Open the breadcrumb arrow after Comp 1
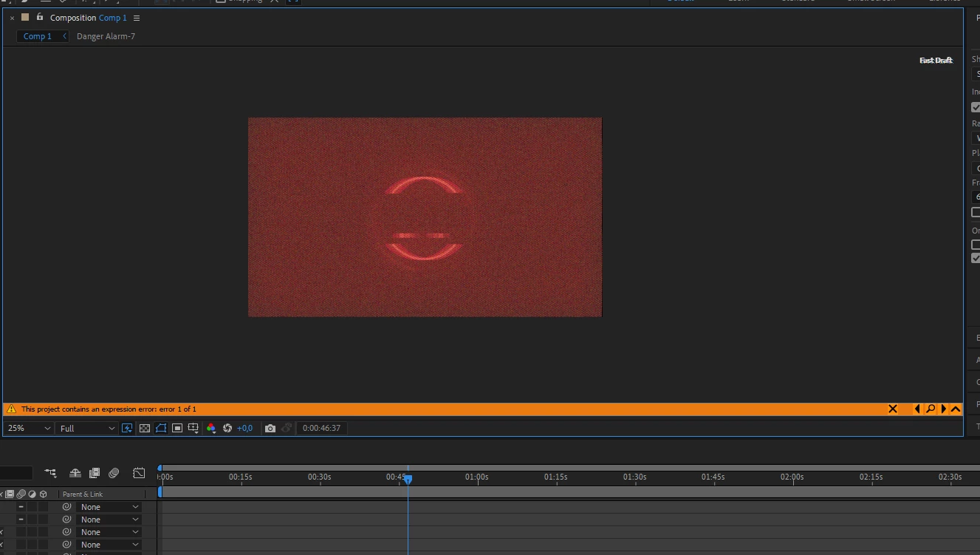The width and height of the screenshot is (980, 555). 65,36
